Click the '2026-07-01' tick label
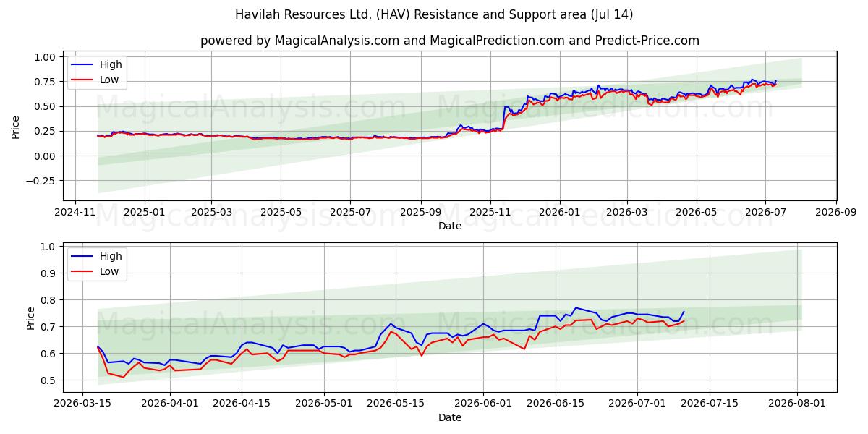Viewport: 868px width, 434px height. point(637,404)
